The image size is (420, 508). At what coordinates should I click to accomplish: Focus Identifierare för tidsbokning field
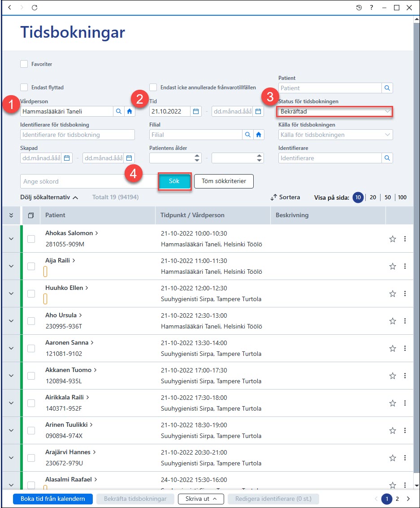tap(78, 135)
